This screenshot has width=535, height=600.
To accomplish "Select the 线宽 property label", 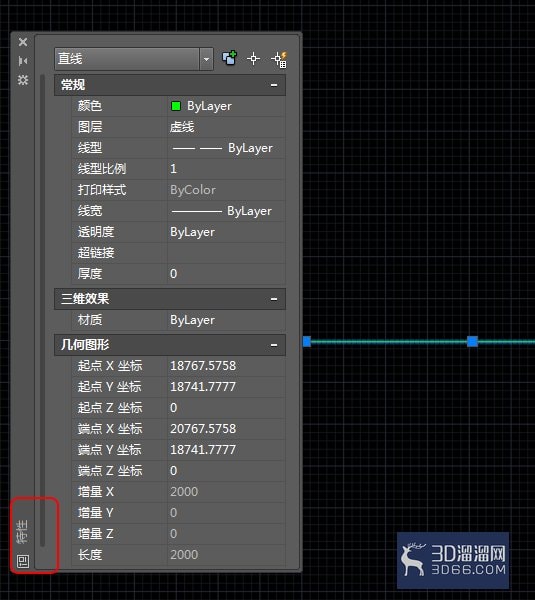I will [x=90, y=211].
